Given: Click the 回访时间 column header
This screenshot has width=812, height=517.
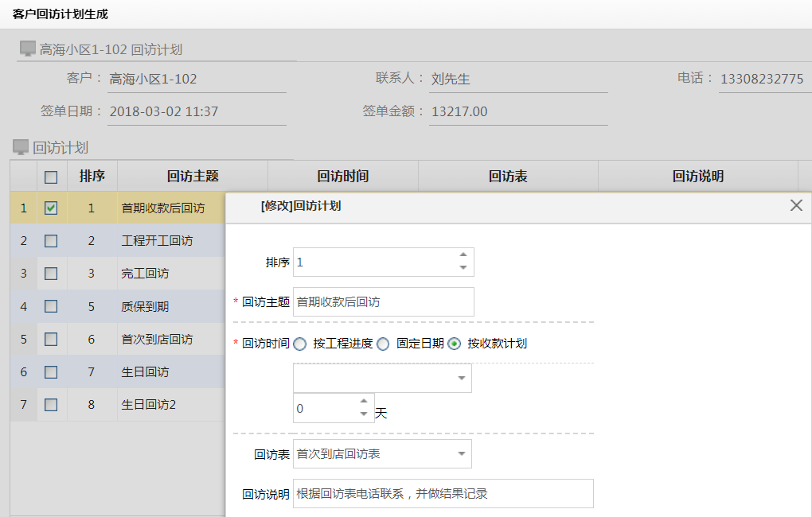Looking at the screenshot, I should [x=342, y=175].
